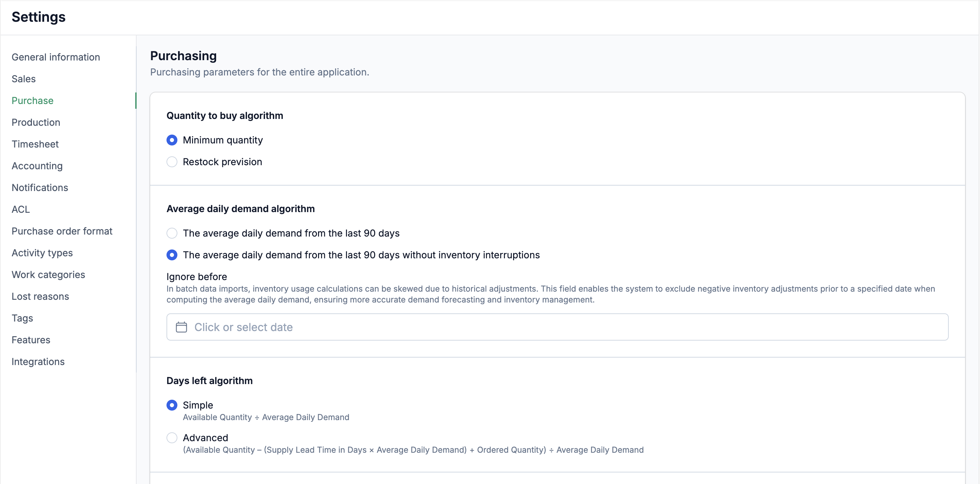Select the Simple days left algorithm
Viewport: 980px width, 484px height.
pos(172,405)
